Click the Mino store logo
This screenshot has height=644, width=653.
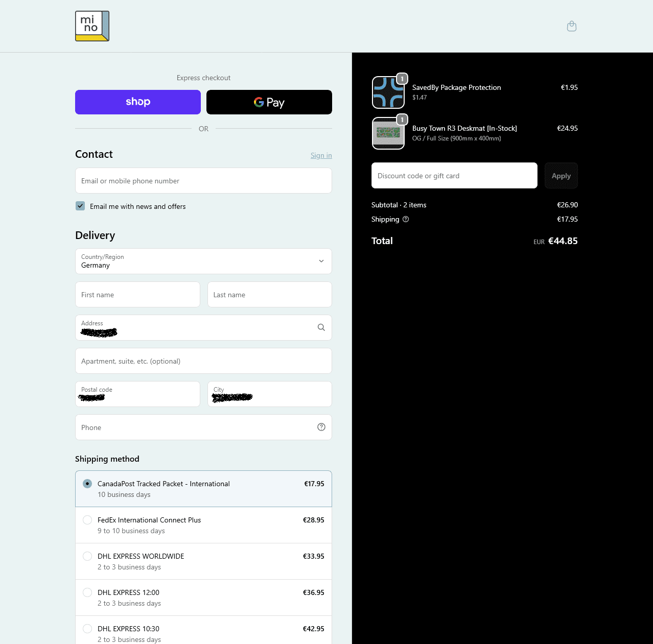tap(92, 26)
